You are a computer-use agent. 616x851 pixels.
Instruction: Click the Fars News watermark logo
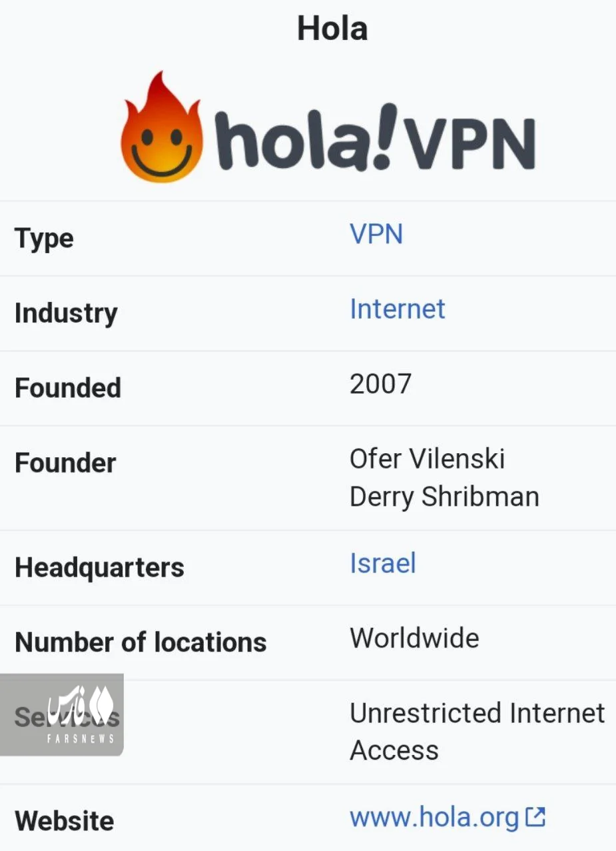click(79, 714)
